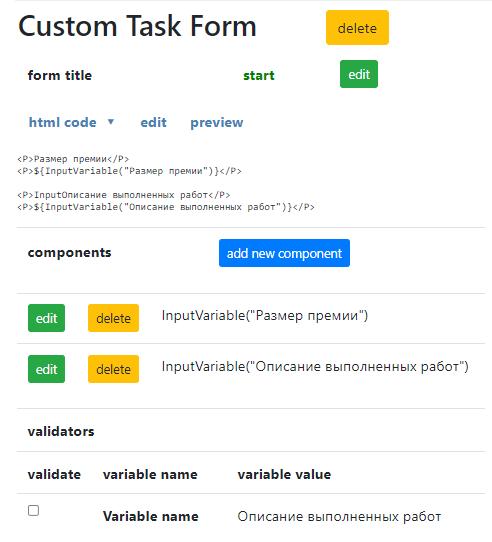Edit the Размер премии component
Viewport: 492px width, 542px height.
46,318
